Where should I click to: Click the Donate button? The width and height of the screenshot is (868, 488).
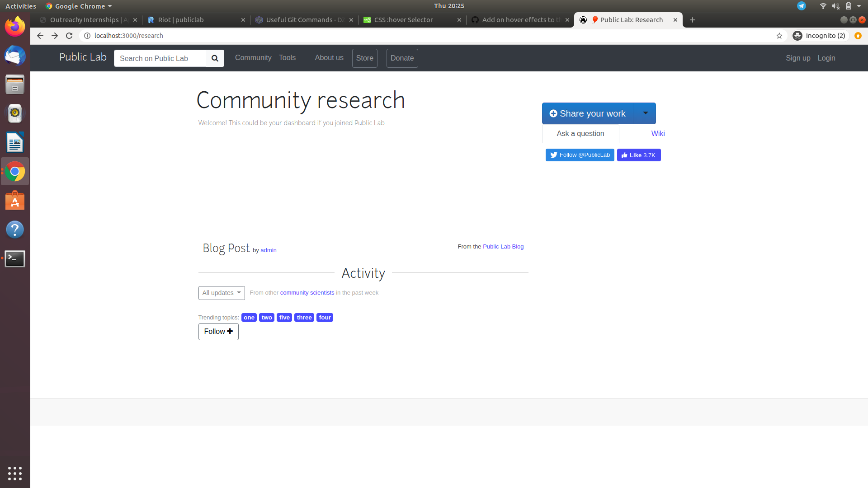pos(402,58)
